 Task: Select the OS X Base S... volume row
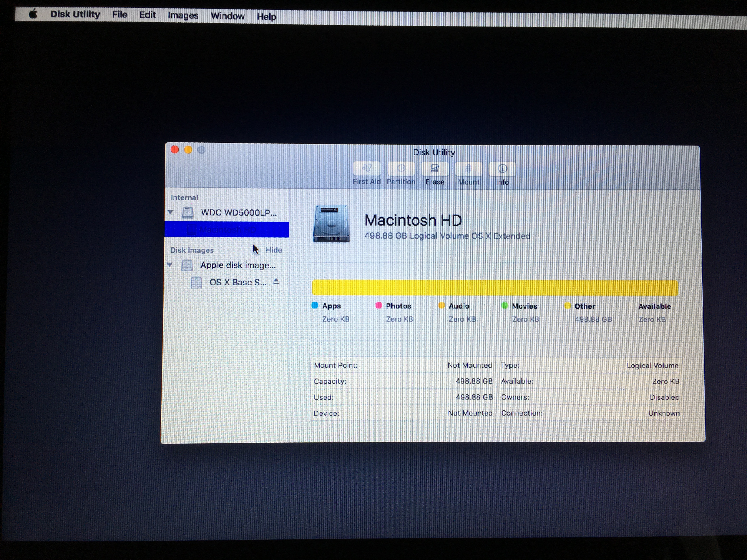point(226,282)
